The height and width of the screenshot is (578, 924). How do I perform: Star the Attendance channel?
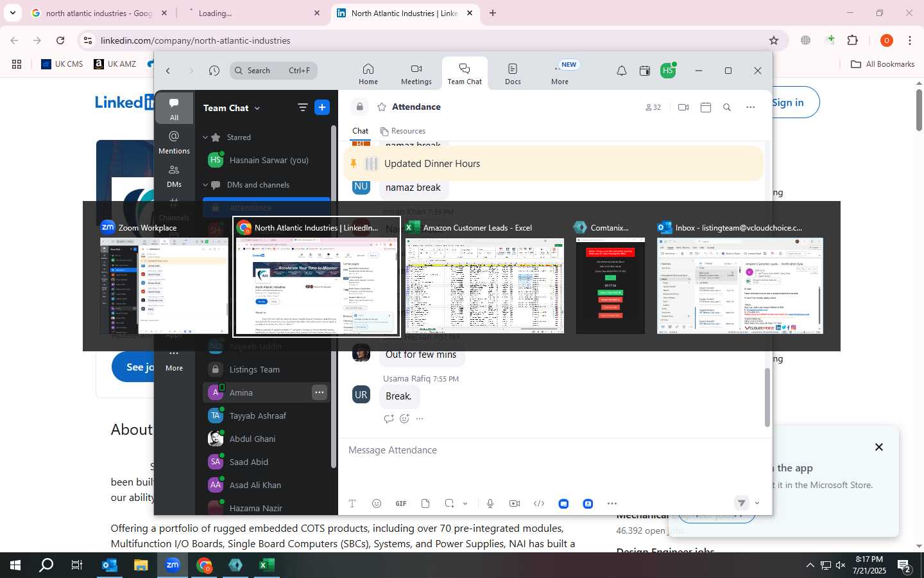point(382,107)
